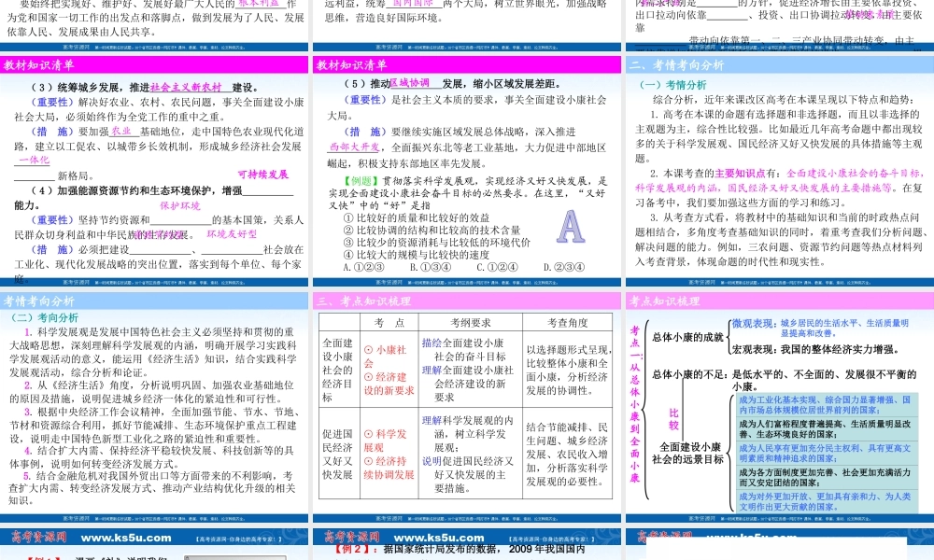Click the pink text 可持续发展
This screenshot has height=560, width=934.
click(262, 175)
